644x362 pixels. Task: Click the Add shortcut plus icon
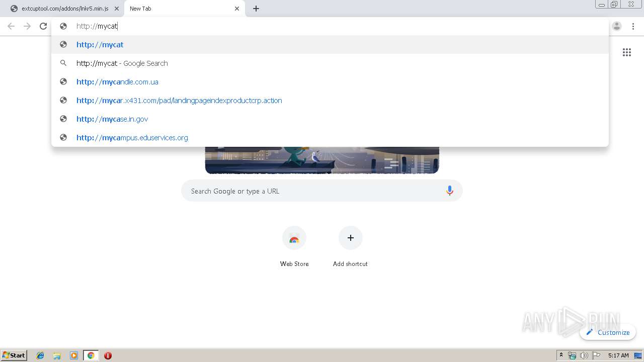click(351, 238)
